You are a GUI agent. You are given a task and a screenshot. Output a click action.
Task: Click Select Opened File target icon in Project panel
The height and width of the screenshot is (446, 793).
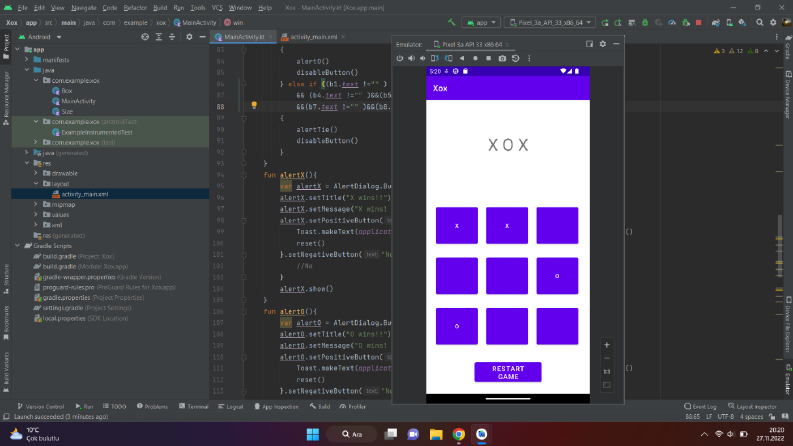point(145,37)
